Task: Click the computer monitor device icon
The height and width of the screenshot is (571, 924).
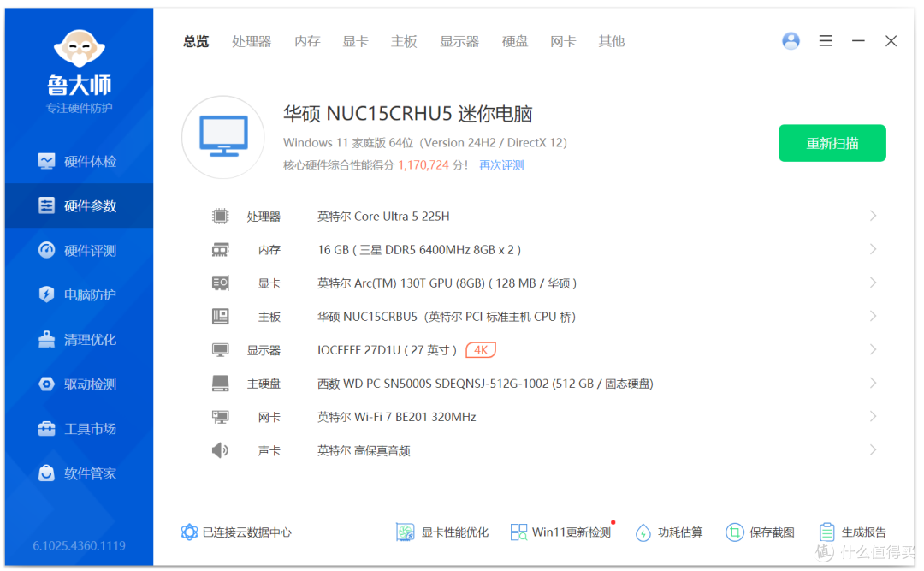Action: click(222, 137)
